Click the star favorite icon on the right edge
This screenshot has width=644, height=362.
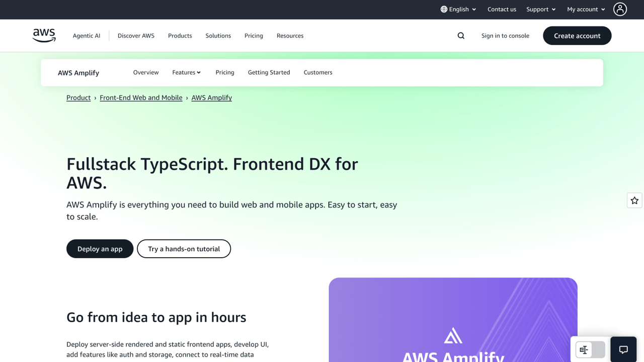[x=634, y=200]
